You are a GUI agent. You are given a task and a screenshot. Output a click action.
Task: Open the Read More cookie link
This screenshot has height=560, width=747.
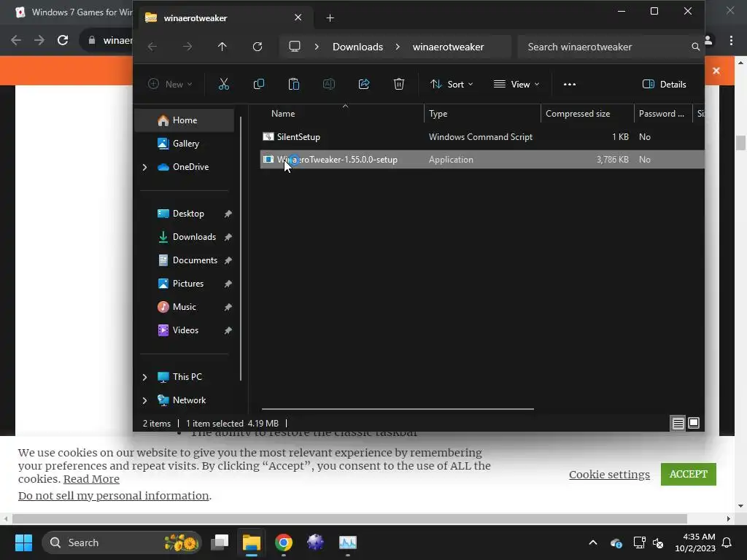[91, 479]
